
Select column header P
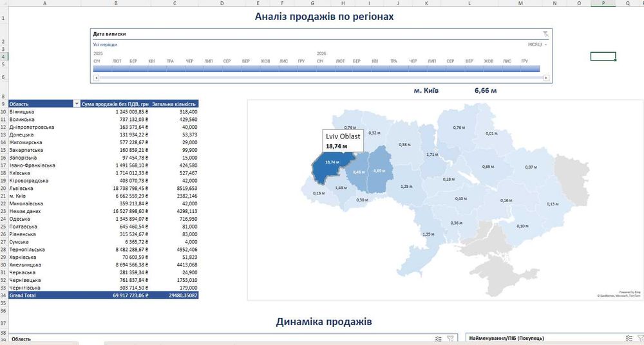603,3
